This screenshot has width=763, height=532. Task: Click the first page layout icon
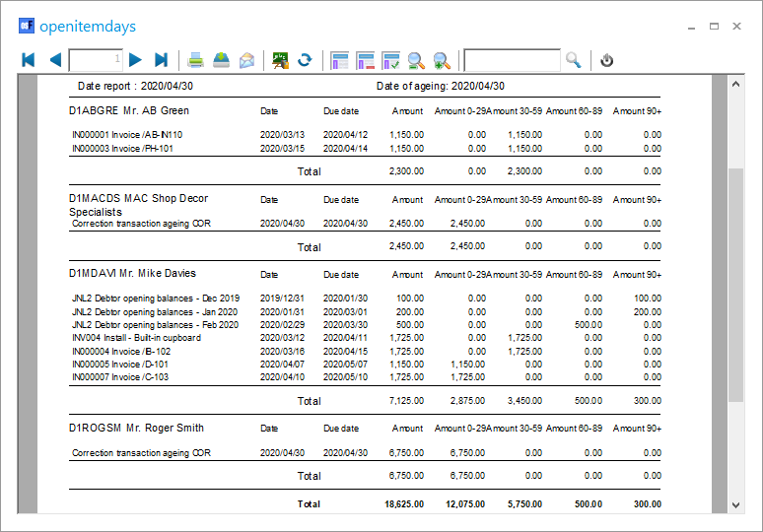coord(340,60)
